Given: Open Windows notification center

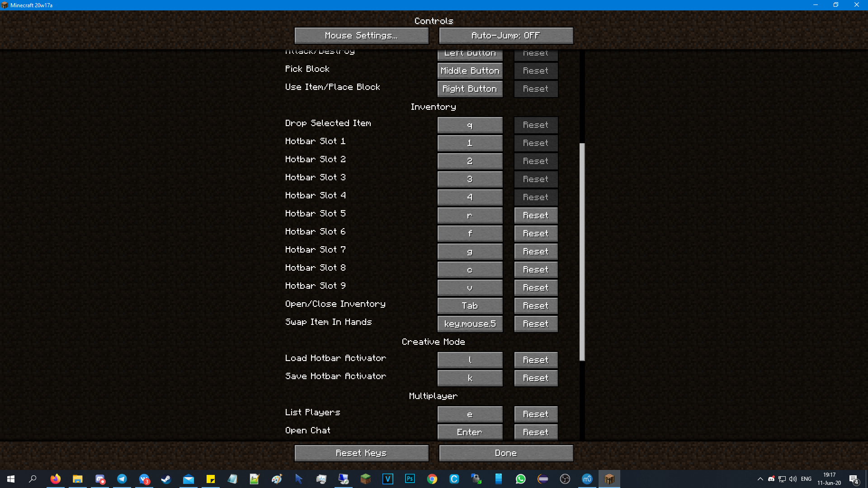Looking at the screenshot, I should pyautogui.click(x=854, y=479).
